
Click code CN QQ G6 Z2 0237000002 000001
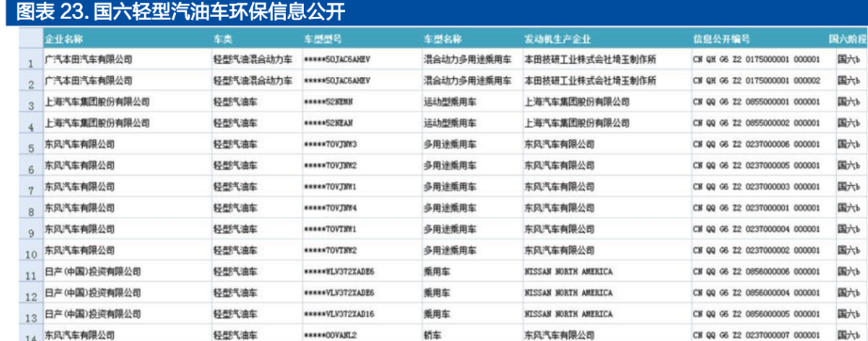(756, 251)
